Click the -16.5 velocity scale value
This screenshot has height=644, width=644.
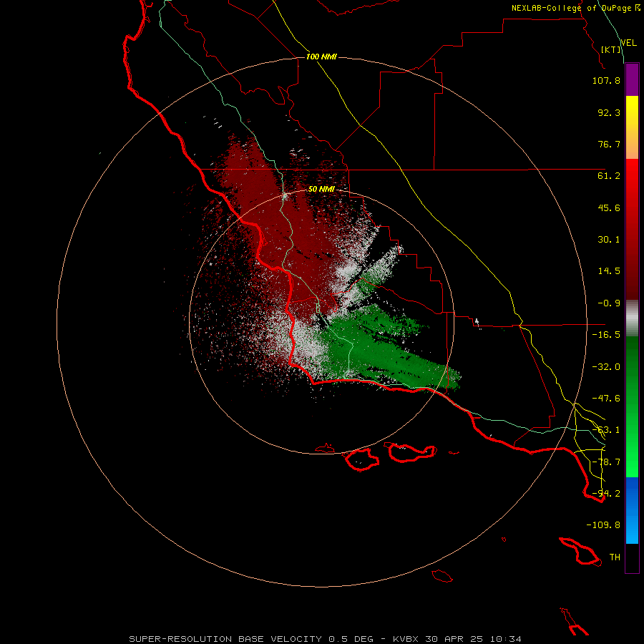(x=606, y=335)
